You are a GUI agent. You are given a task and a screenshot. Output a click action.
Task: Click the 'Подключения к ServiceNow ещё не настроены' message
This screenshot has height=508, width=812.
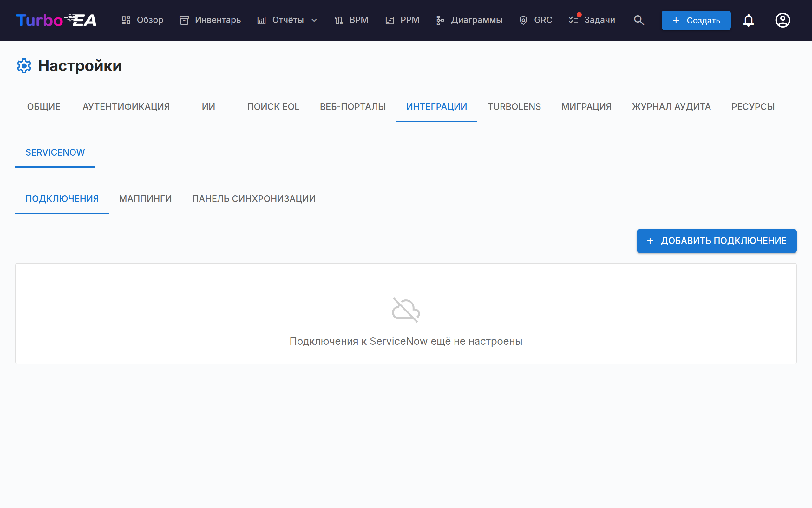(x=406, y=341)
